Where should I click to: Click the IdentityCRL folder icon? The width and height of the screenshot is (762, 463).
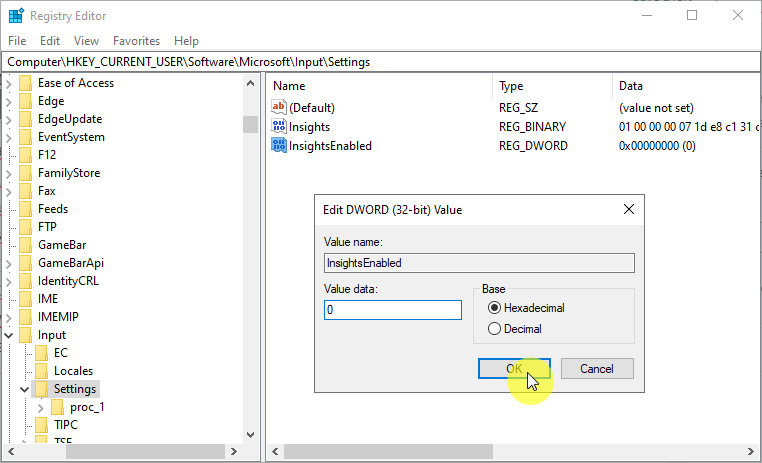[x=25, y=281]
